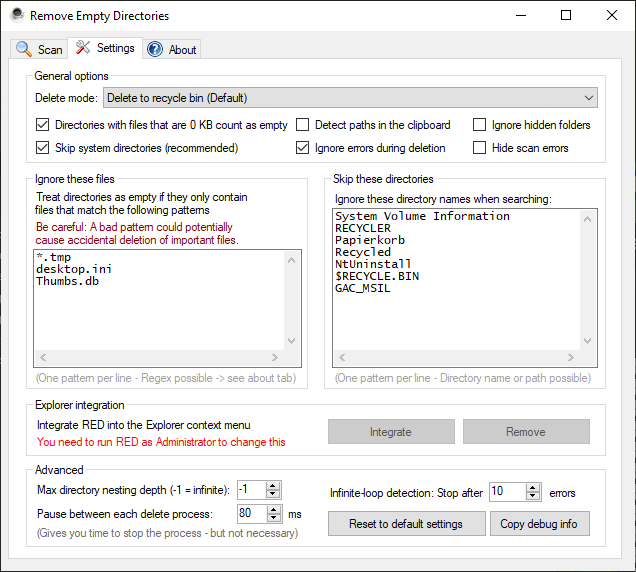Select the Settings tab label
636x572 pixels.
pyautogui.click(x=116, y=48)
